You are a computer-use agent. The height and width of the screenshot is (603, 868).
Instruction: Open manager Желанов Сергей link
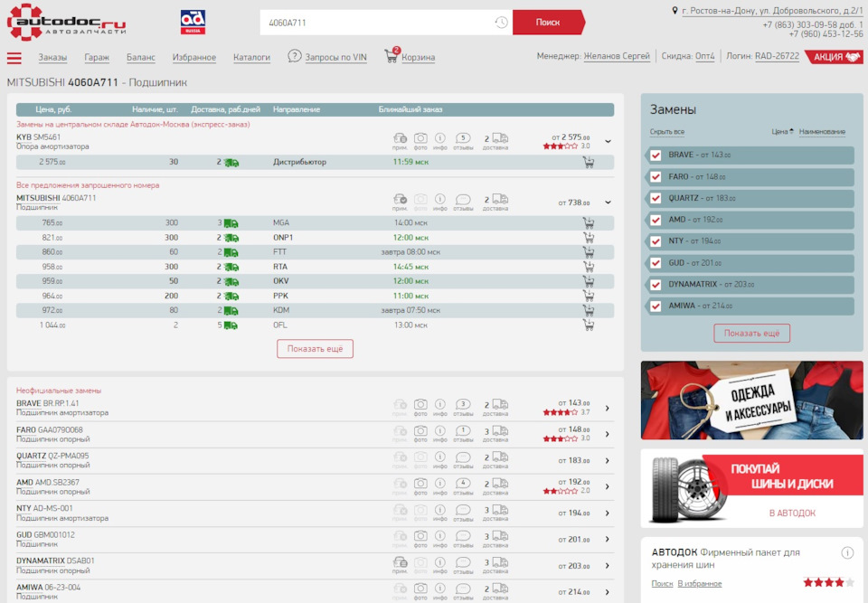tap(617, 56)
